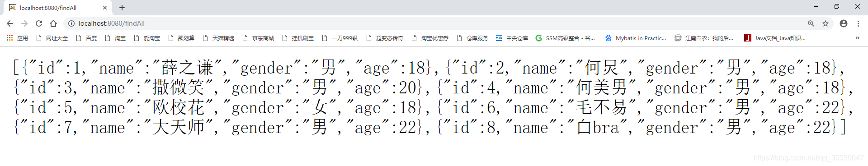Open the 淘宝优惠券 bookmark
This screenshot has width=868, height=166.
click(x=430, y=38)
